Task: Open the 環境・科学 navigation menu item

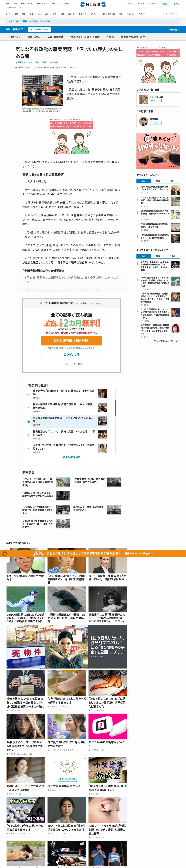Action: [82, 14]
